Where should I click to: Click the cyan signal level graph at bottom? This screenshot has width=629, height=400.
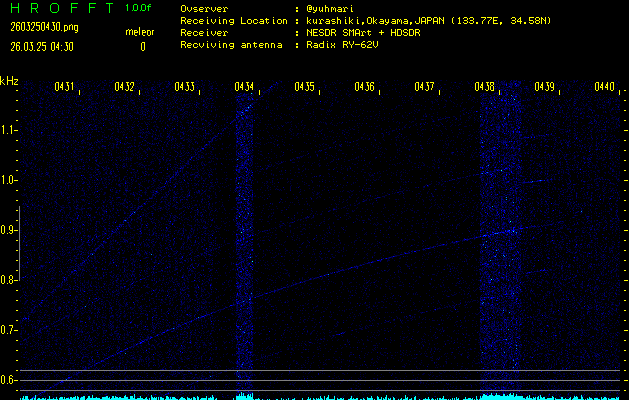point(321,397)
